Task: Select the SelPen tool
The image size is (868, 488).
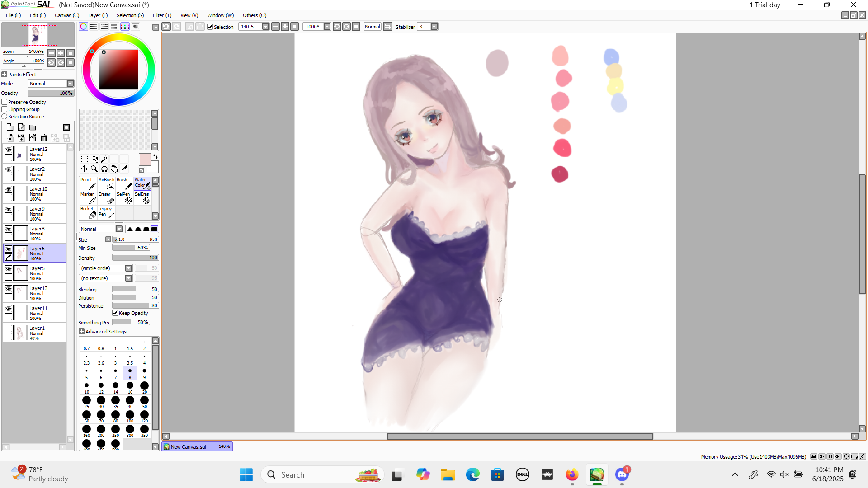Action: click(x=124, y=198)
